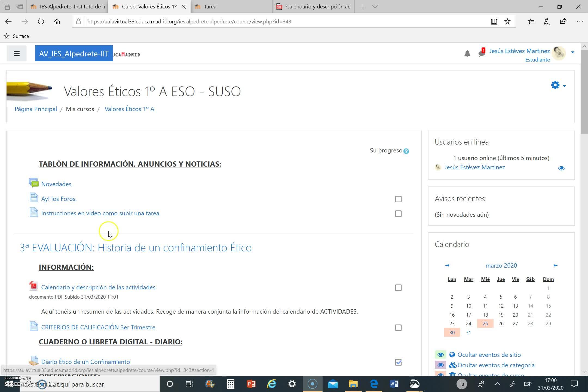Open PowerPoint from the taskbar

(251, 384)
